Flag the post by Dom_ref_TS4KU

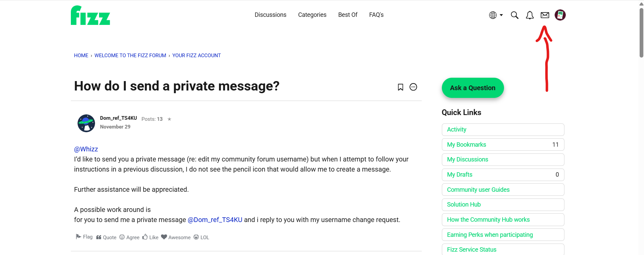84,237
